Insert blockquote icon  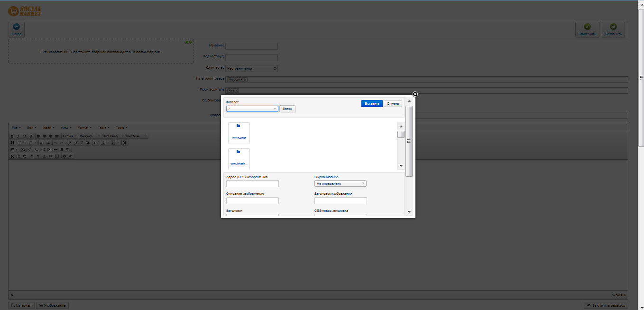pos(51,156)
